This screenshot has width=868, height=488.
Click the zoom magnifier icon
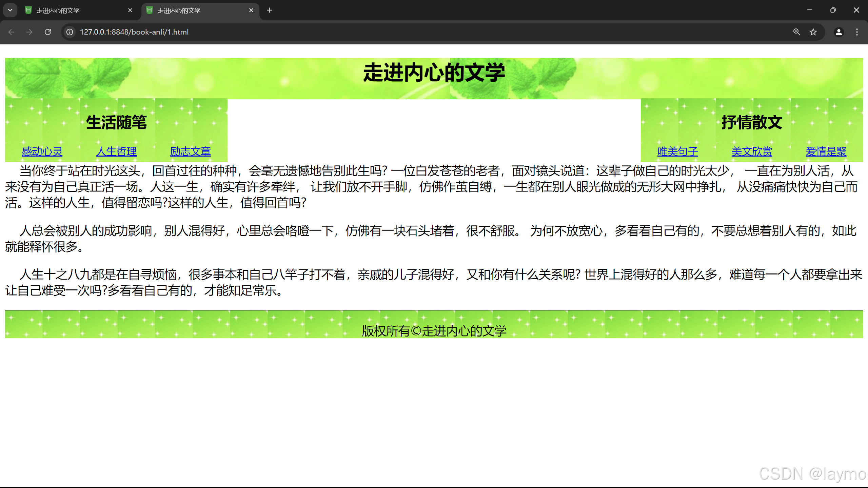[x=797, y=32]
